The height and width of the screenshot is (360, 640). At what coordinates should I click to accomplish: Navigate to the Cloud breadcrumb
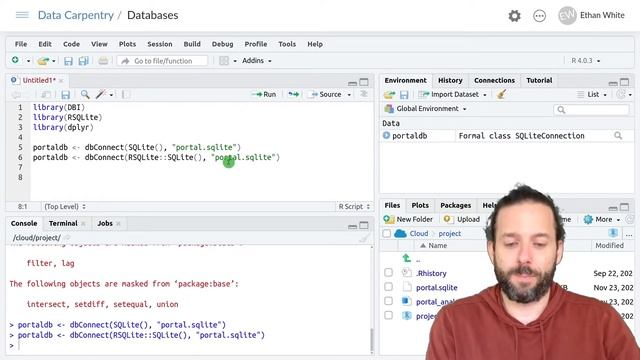pos(419,233)
